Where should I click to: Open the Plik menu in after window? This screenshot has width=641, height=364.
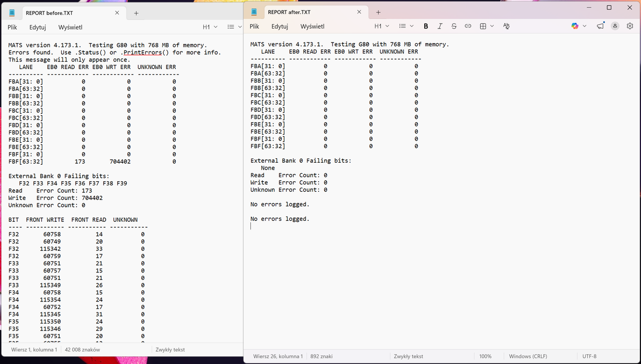pos(254,26)
